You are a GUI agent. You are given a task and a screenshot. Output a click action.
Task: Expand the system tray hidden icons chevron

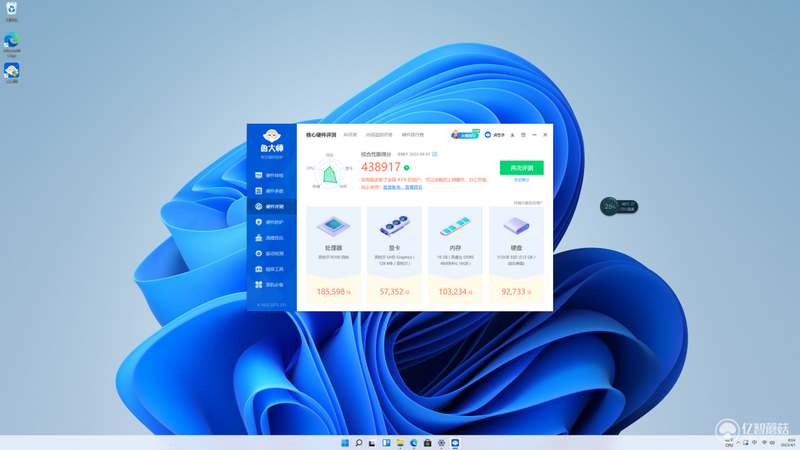[x=738, y=443]
